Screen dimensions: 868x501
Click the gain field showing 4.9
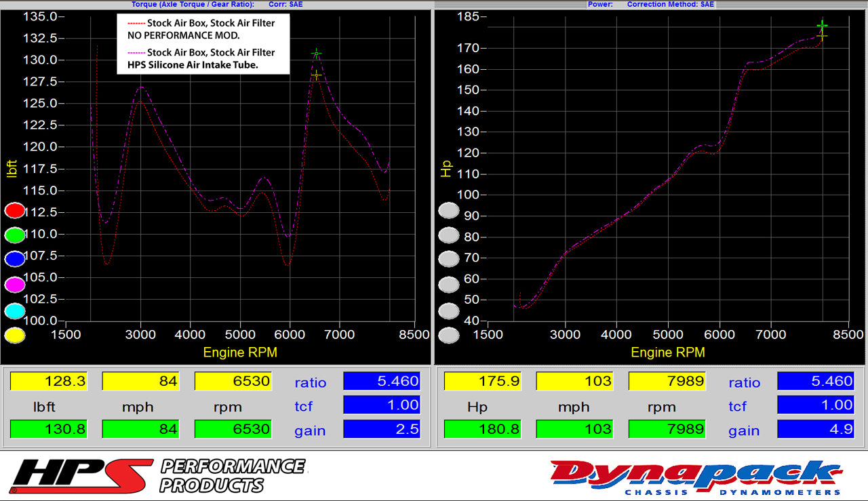click(816, 429)
